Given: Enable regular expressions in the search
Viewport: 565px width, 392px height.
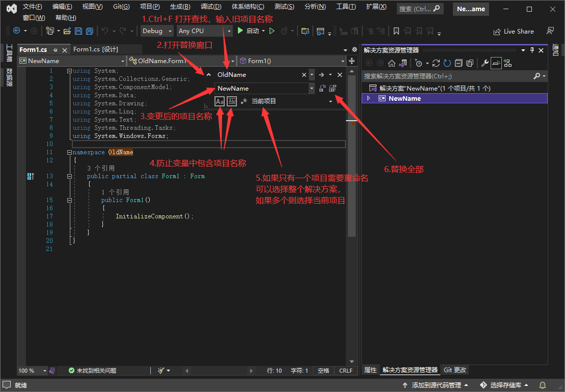Looking at the screenshot, I should (x=243, y=101).
